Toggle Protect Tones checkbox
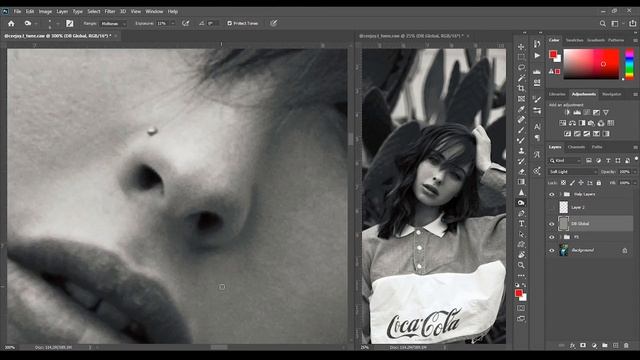Screen dimensions: 640x360 coord(229,23)
